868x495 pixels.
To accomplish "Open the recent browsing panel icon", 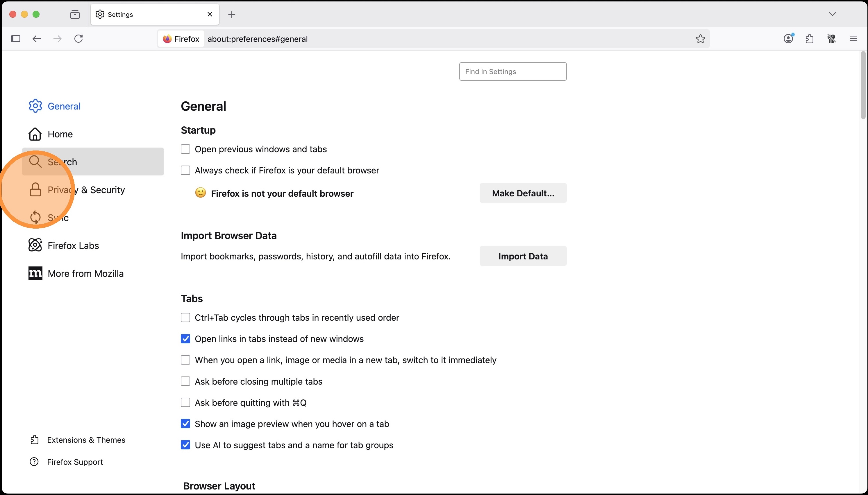I will (x=75, y=14).
